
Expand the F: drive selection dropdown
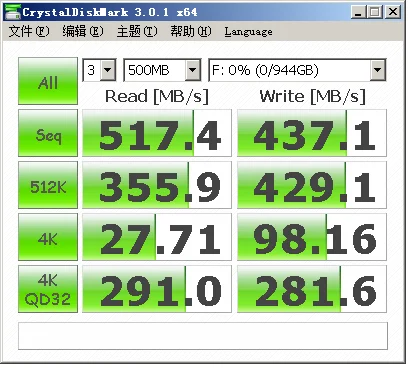(x=378, y=70)
